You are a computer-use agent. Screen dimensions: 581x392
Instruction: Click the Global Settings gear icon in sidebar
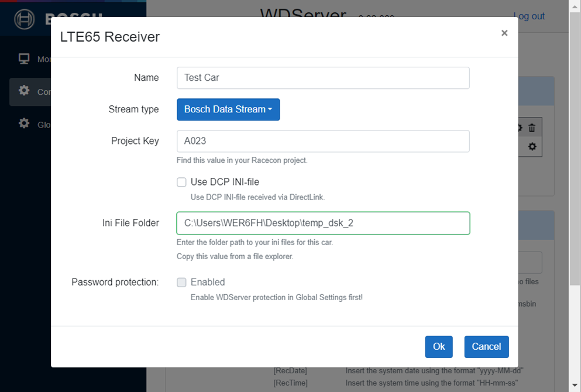(x=24, y=123)
